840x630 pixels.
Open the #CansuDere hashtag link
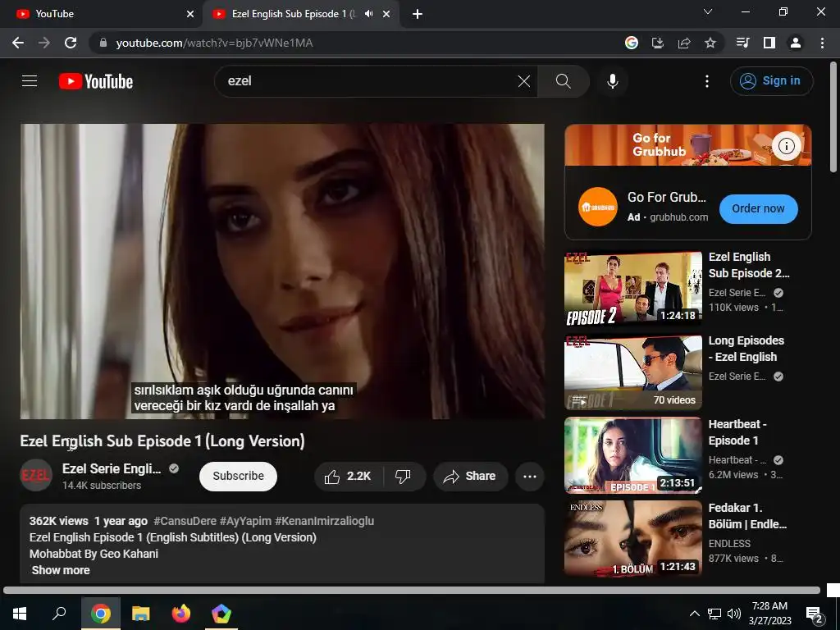185,521
